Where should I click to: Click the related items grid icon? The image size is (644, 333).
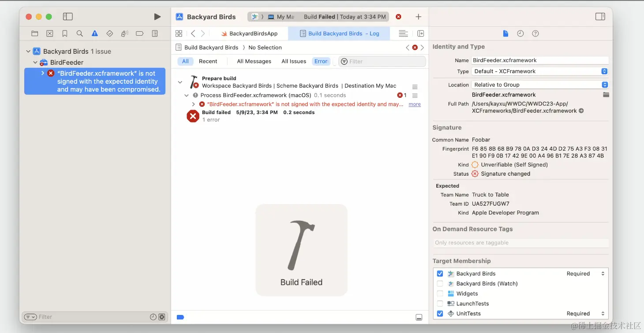click(179, 33)
